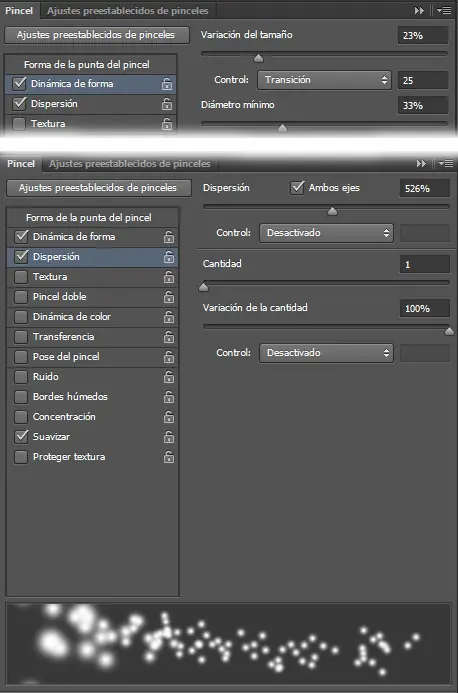Click Ajustes preestablecidos de pinceles button, upper panel
The height and width of the screenshot is (693, 458).
point(97,35)
